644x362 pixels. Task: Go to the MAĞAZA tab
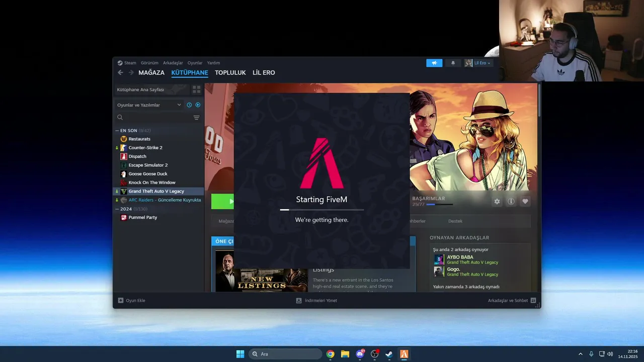tap(151, 72)
